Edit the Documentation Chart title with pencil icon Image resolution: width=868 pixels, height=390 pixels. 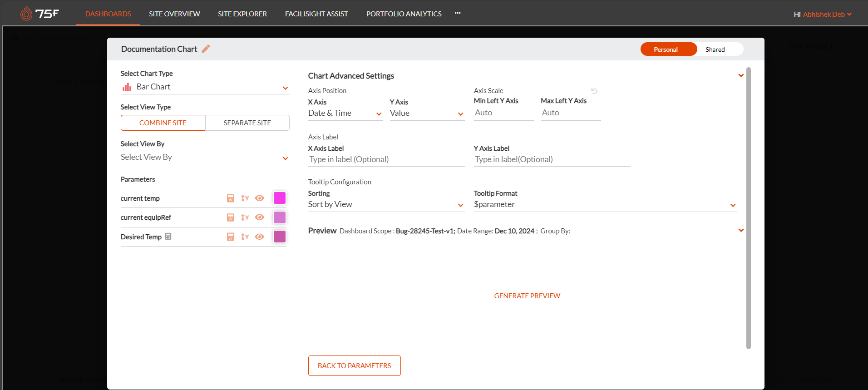(206, 49)
